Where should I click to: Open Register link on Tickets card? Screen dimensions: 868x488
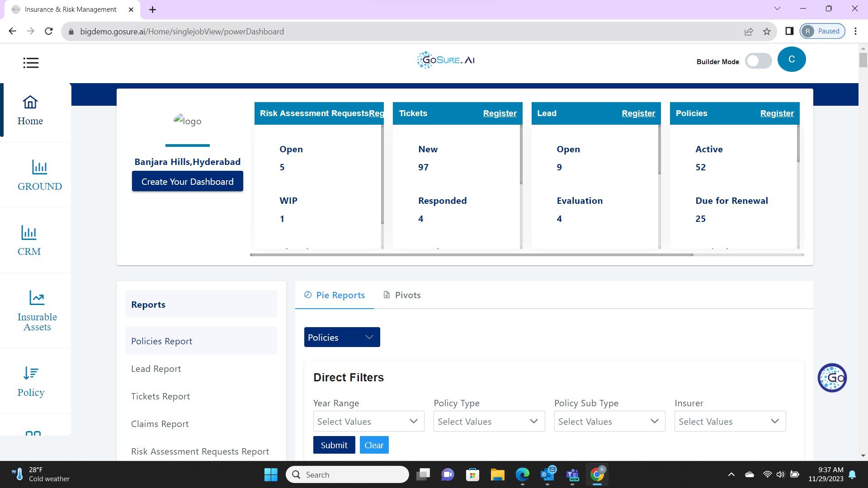coord(500,113)
